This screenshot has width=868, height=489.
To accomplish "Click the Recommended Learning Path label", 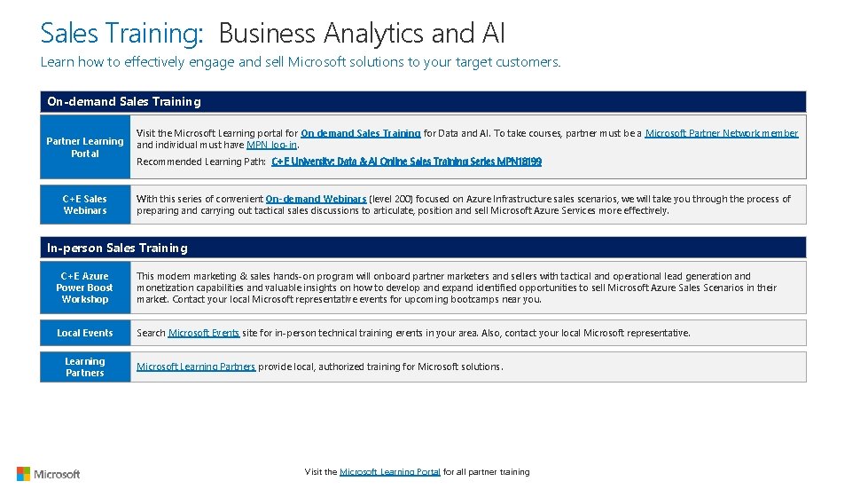I will click(x=201, y=162).
